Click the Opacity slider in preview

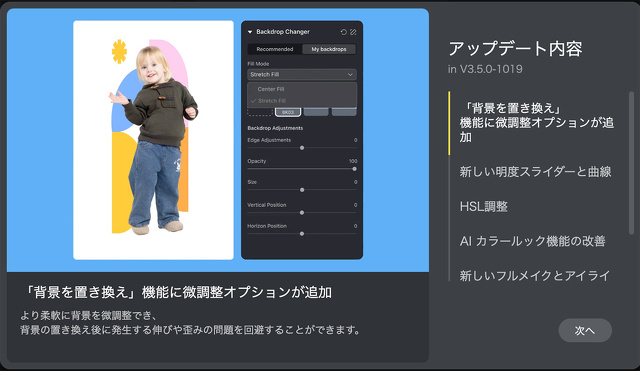(302, 169)
